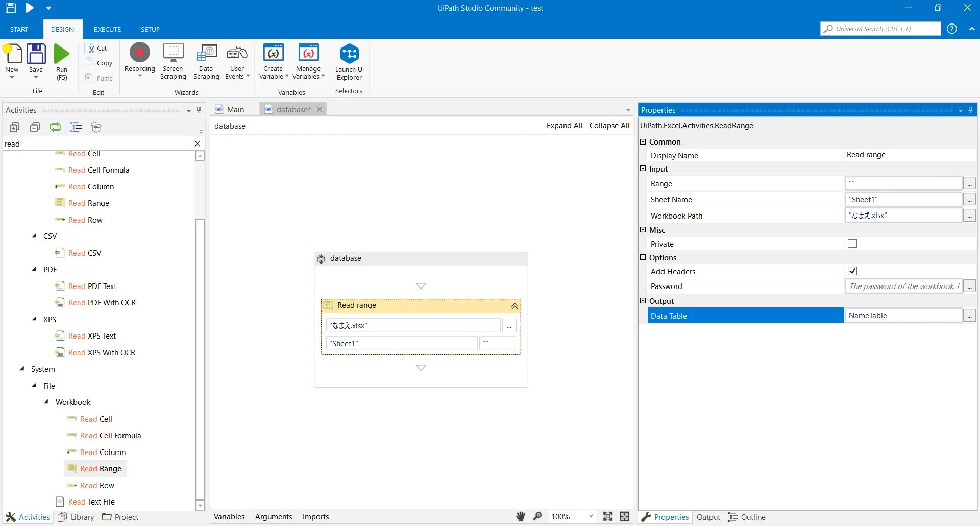The width and height of the screenshot is (980, 526).
Task: Open the Recording wizard
Action: 139,60
